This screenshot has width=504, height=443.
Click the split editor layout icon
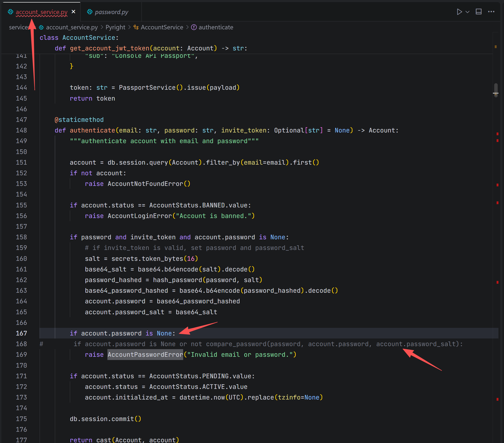tap(478, 12)
